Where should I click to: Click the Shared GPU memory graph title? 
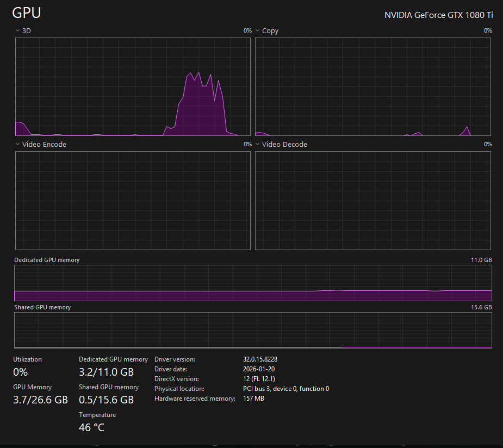42,307
